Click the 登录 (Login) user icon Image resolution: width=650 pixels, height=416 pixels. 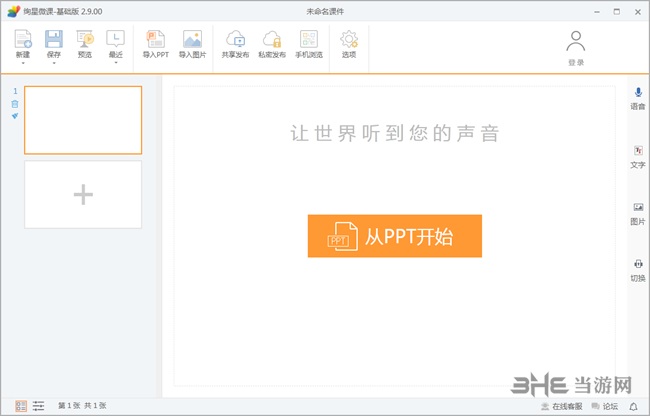tap(576, 41)
